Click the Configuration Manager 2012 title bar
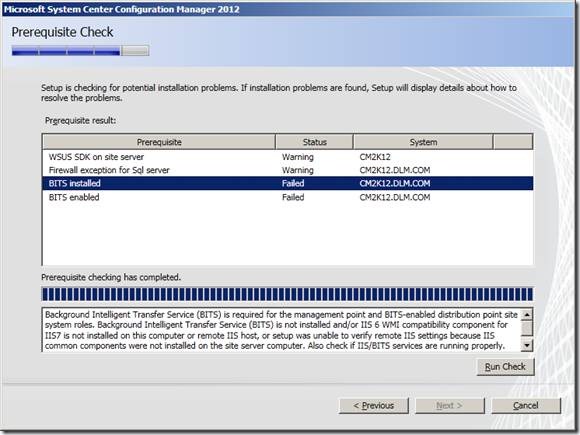580x435 pixels. 288,9
